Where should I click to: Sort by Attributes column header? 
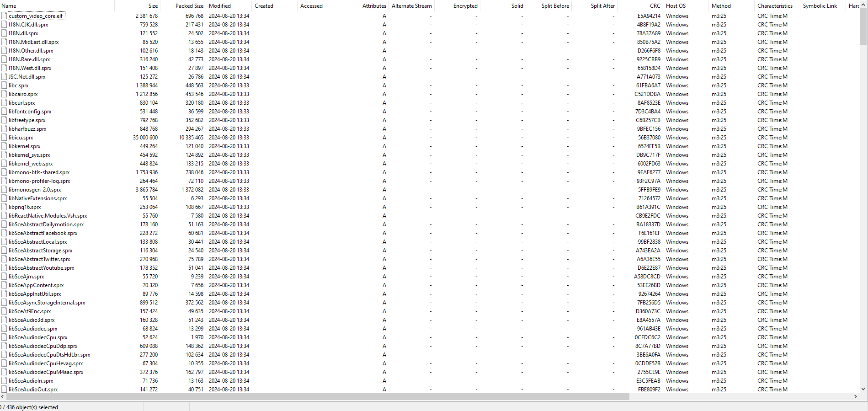[x=366, y=6]
